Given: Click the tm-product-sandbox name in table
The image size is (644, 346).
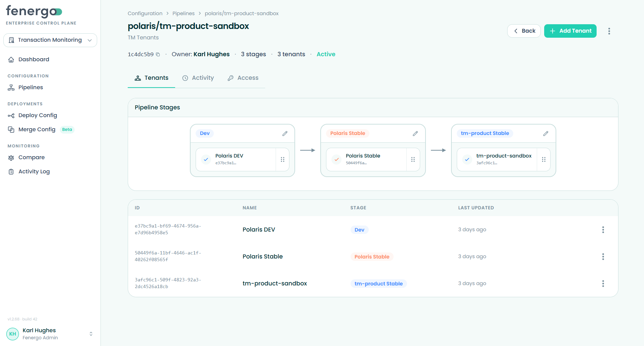Looking at the screenshot, I should [275, 283].
